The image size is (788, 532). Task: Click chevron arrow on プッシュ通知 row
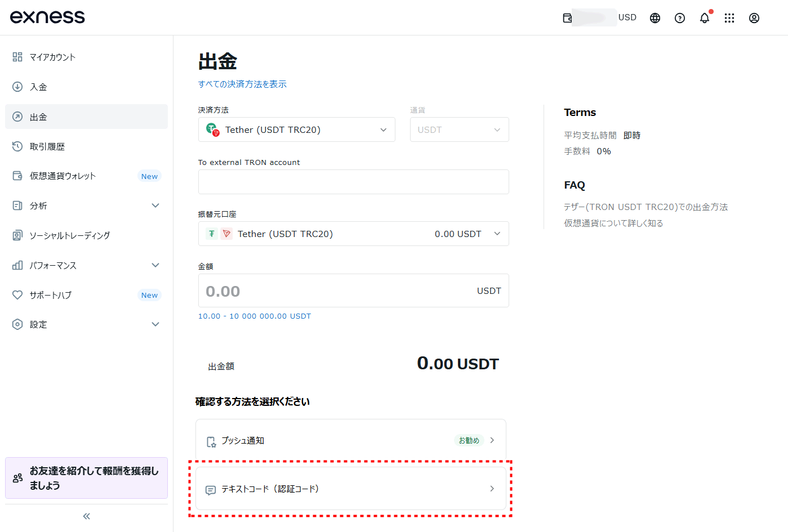[492, 440]
